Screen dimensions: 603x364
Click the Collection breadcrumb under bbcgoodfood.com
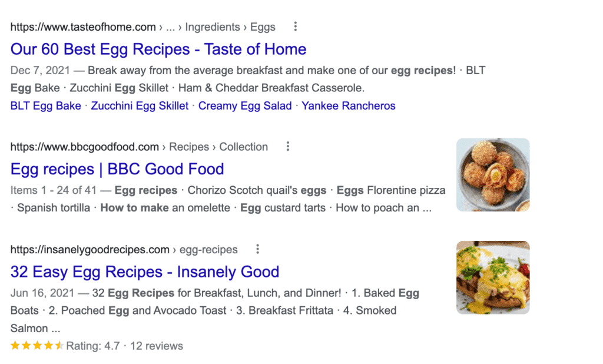(x=243, y=146)
